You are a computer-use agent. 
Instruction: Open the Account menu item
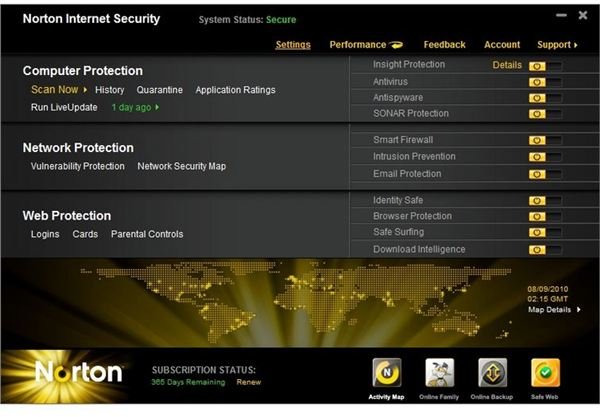(502, 45)
